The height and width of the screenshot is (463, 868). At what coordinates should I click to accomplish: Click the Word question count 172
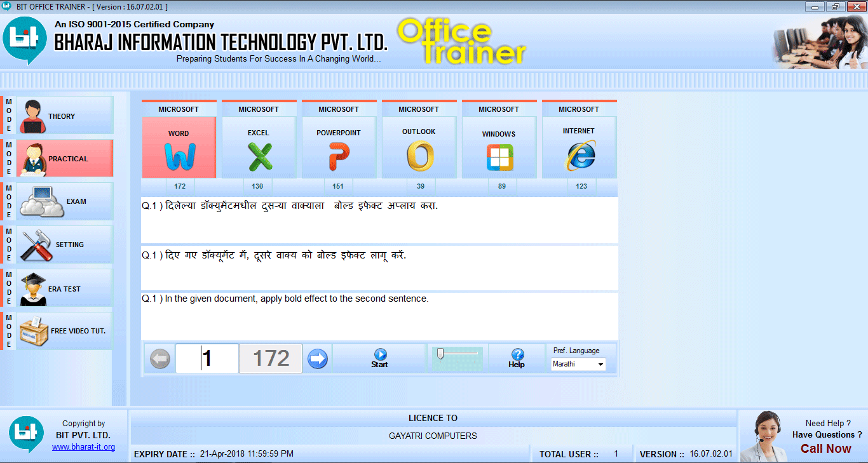coord(180,186)
